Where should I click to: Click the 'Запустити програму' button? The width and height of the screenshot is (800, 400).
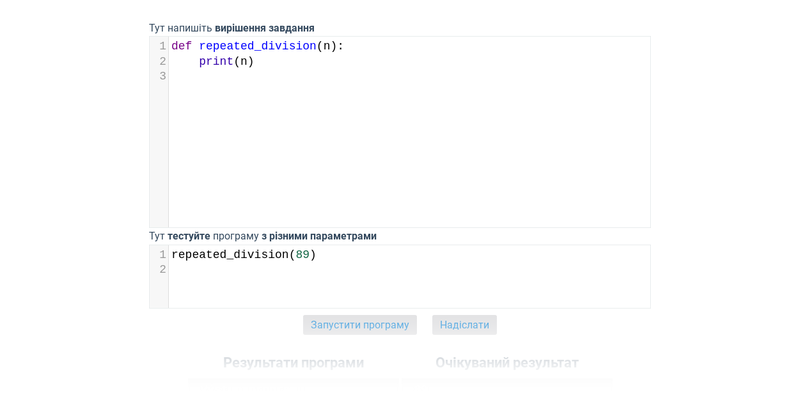pos(360,325)
